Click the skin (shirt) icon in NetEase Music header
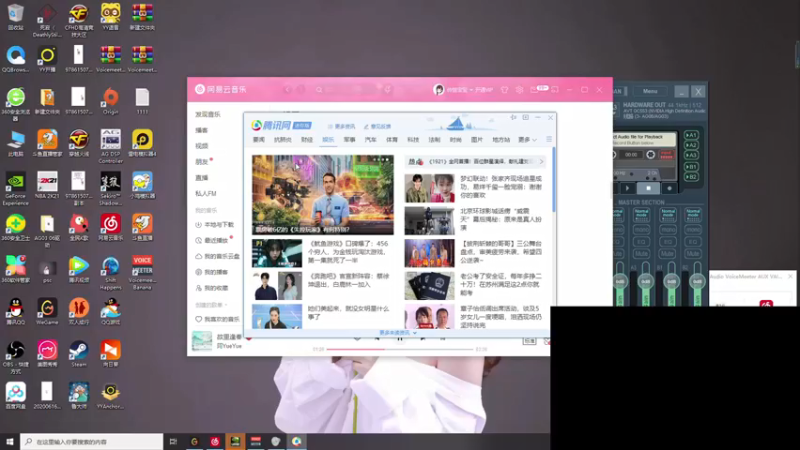Viewport: 800px width, 450px height. (x=504, y=90)
